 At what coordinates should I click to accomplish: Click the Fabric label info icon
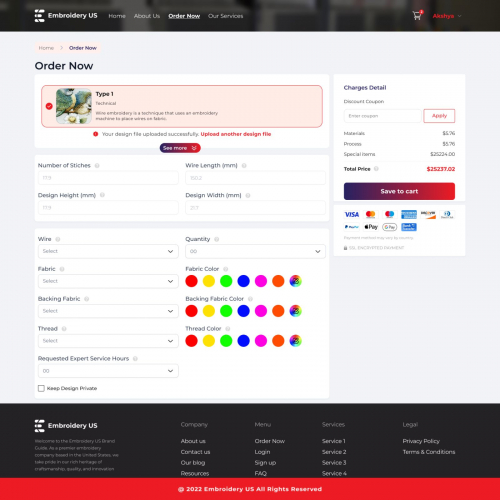[x=62, y=269]
